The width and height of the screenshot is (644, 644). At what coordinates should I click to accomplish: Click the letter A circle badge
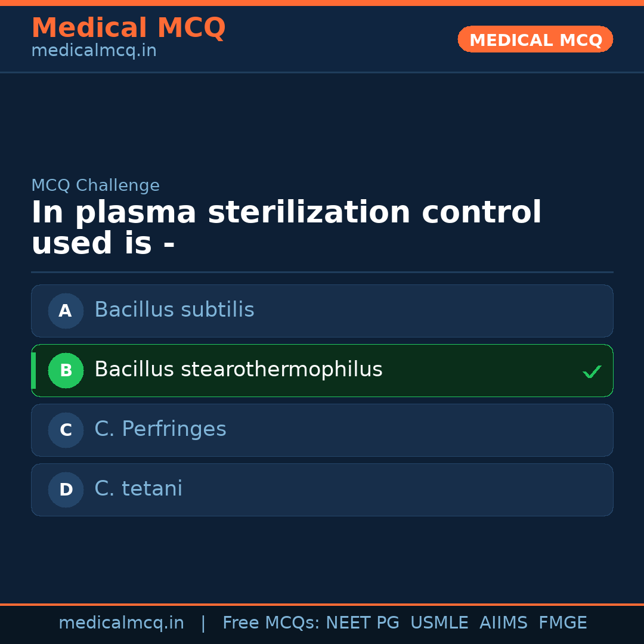pyautogui.click(x=66, y=311)
